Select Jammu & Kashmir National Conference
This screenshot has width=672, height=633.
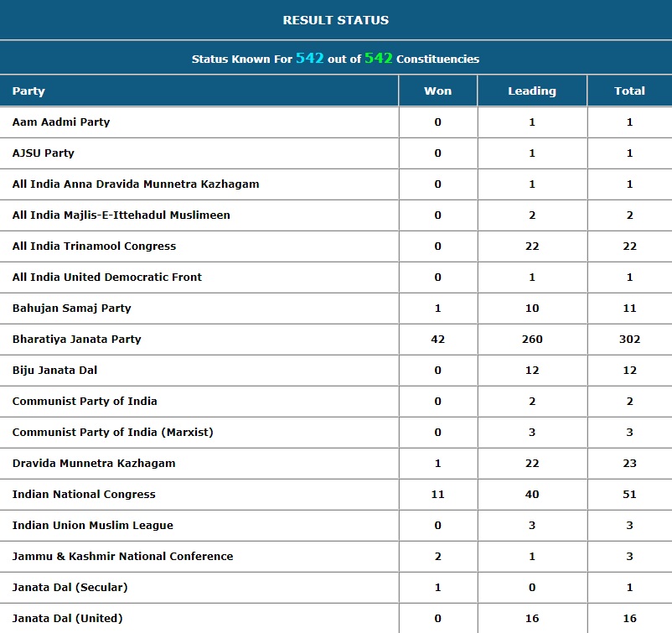point(122,556)
